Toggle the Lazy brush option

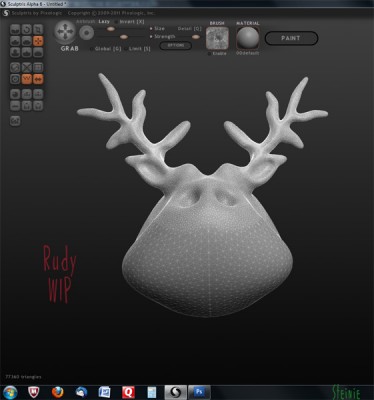(104, 21)
